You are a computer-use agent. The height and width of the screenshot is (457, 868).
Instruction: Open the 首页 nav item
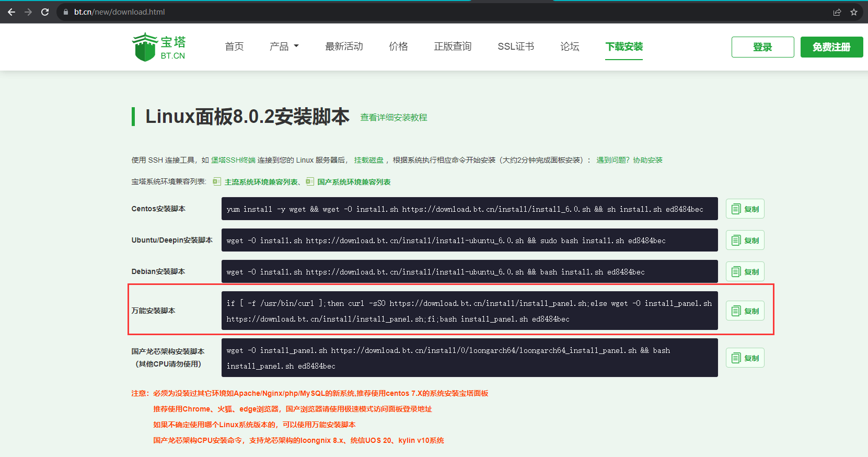(234, 47)
